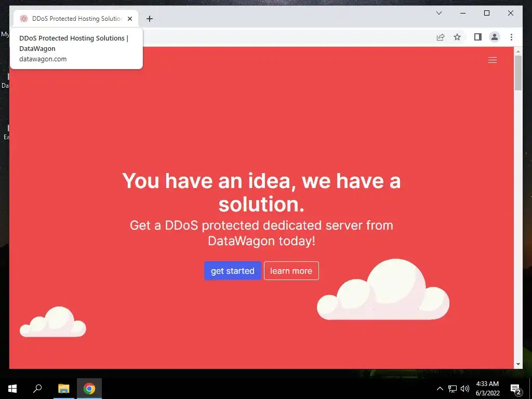Click the main headline about idea and solution

point(261,192)
